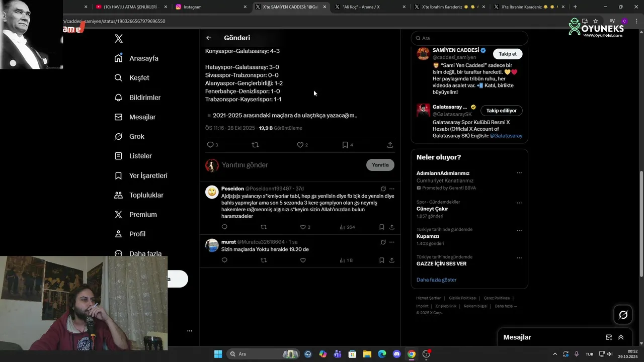The height and width of the screenshot is (362, 644).
Task: Open Mesajlar in the sidebar
Action: point(135,117)
